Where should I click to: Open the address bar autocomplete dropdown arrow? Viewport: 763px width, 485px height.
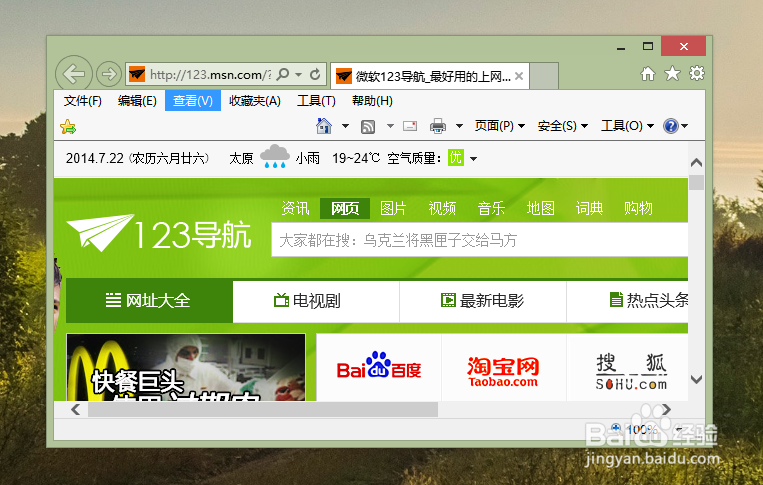pos(299,74)
